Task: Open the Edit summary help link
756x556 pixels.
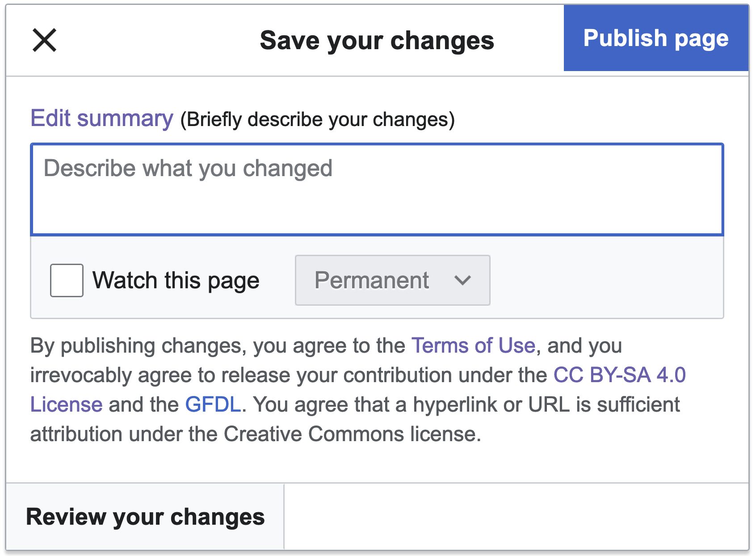Action: [102, 118]
